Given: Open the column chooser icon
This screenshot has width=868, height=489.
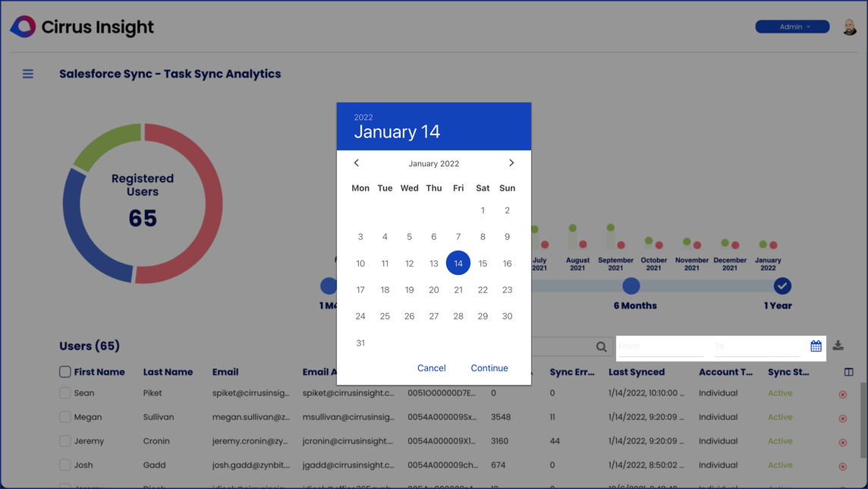Looking at the screenshot, I should pyautogui.click(x=848, y=372).
